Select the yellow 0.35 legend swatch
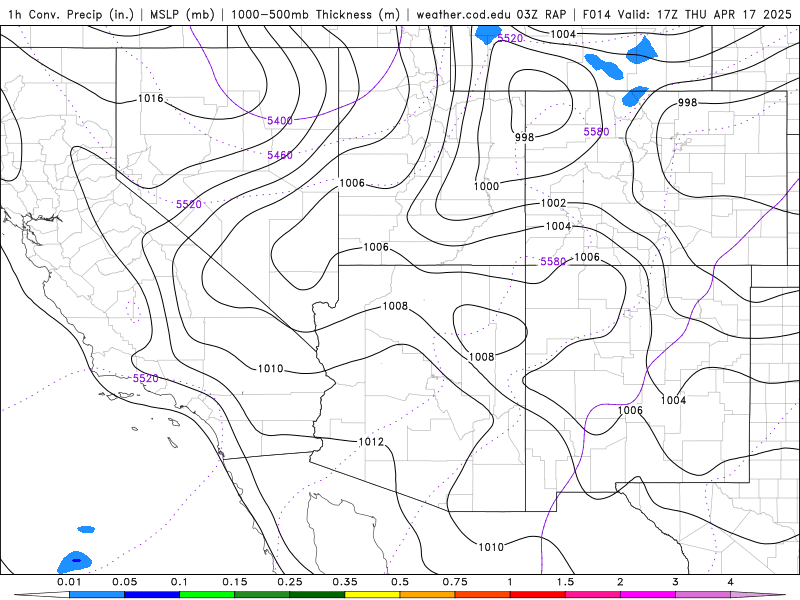The height and width of the screenshot is (600, 800). point(372,595)
